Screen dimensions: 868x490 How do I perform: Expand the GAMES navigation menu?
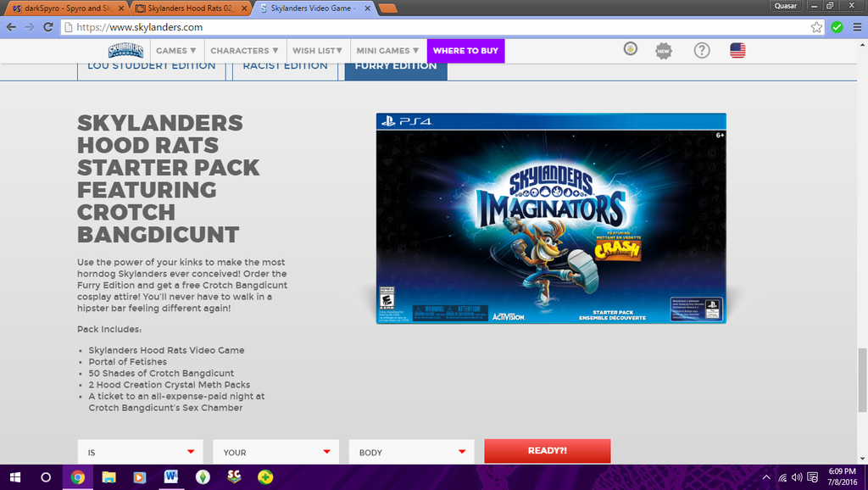pos(175,51)
